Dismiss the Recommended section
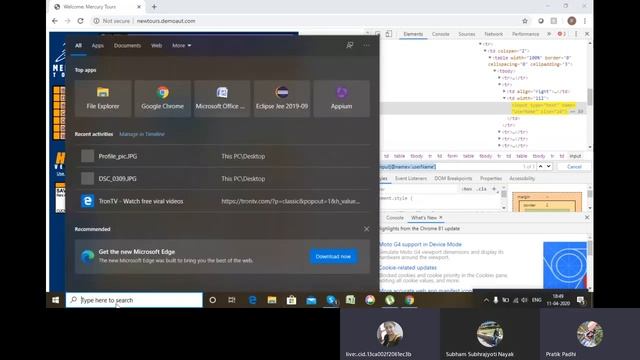Screen dimensions: 640x360 (x=366, y=229)
